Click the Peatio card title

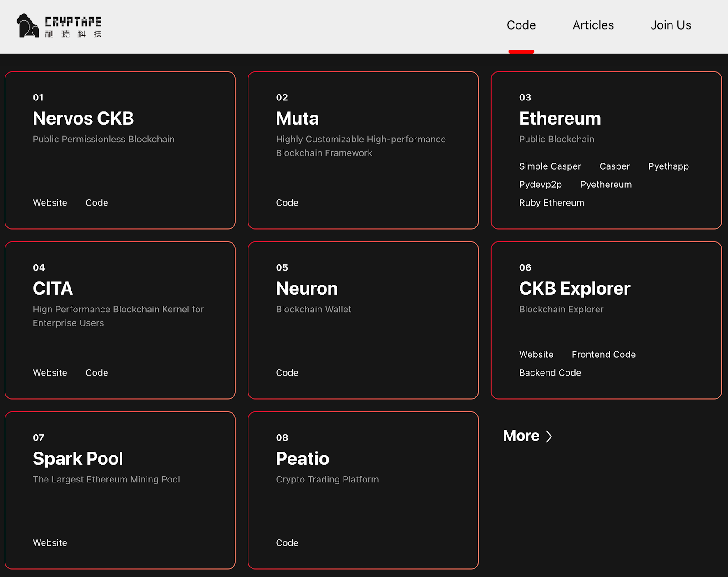[302, 459]
